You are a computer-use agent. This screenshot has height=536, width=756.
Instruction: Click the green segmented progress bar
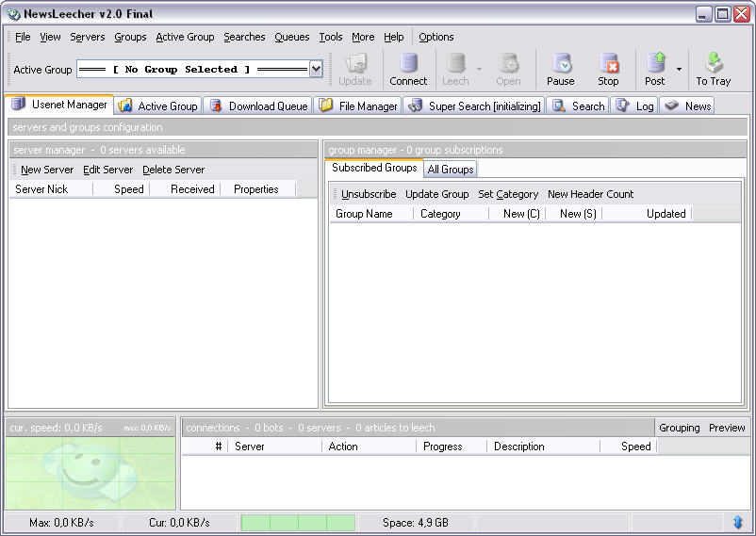click(298, 523)
